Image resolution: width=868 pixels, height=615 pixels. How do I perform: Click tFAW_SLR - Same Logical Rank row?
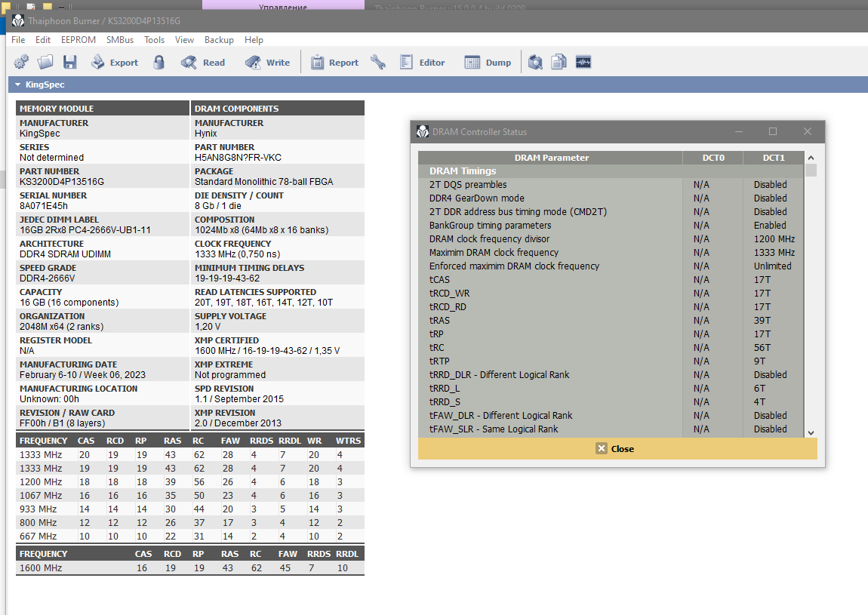coord(611,429)
